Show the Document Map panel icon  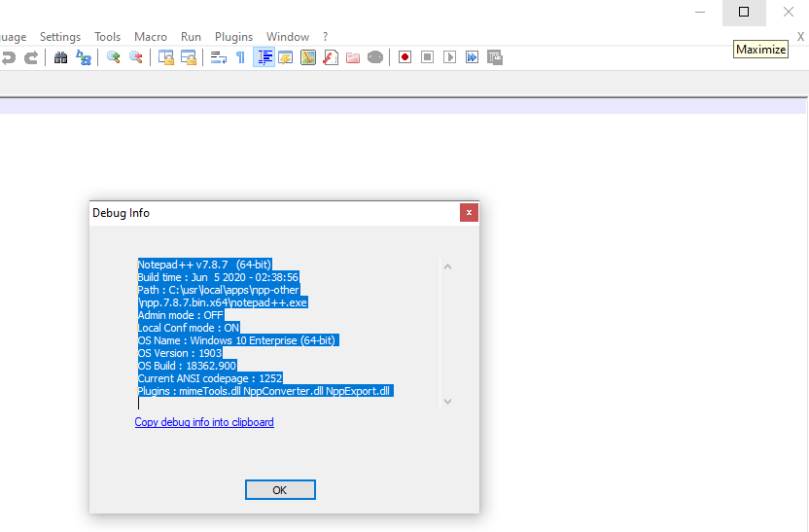(x=308, y=57)
